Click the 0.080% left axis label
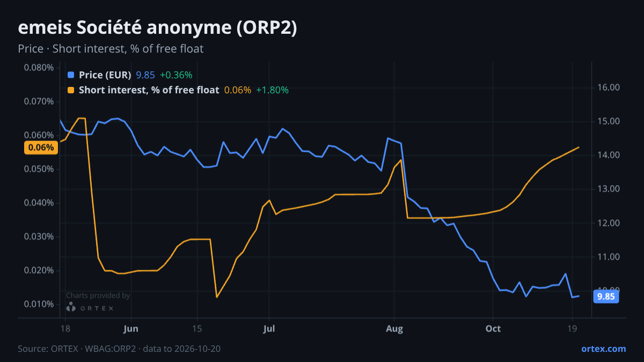The width and height of the screenshot is (644, 362). pos(39,68)
